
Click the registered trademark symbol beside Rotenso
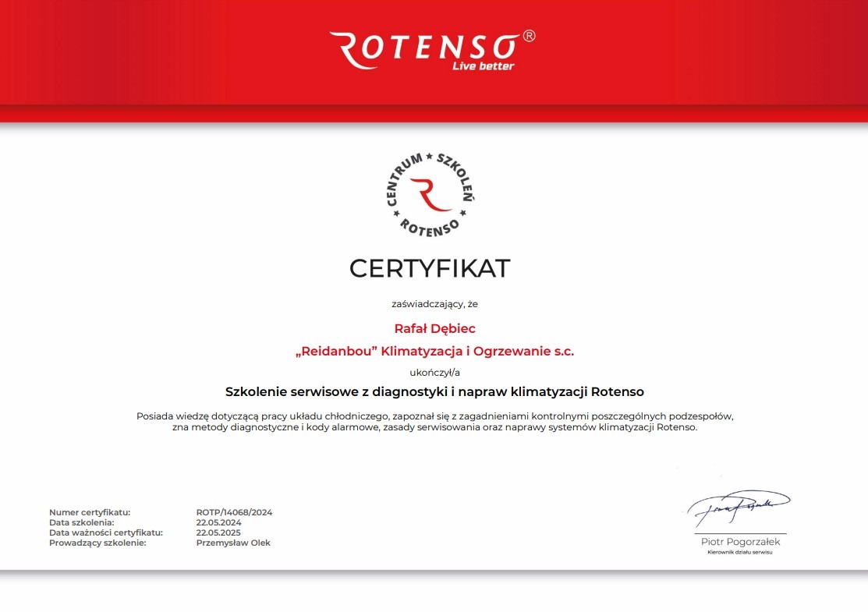(x=529, y=36)
